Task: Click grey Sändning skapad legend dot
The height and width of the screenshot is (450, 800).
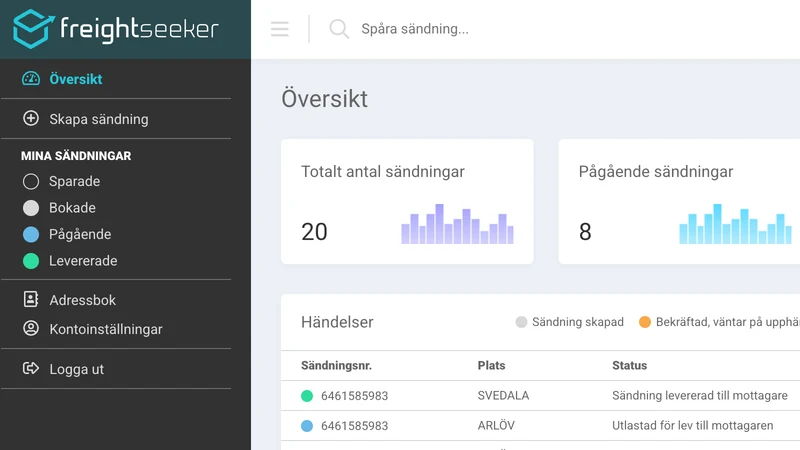Action: tap(521, 322)
